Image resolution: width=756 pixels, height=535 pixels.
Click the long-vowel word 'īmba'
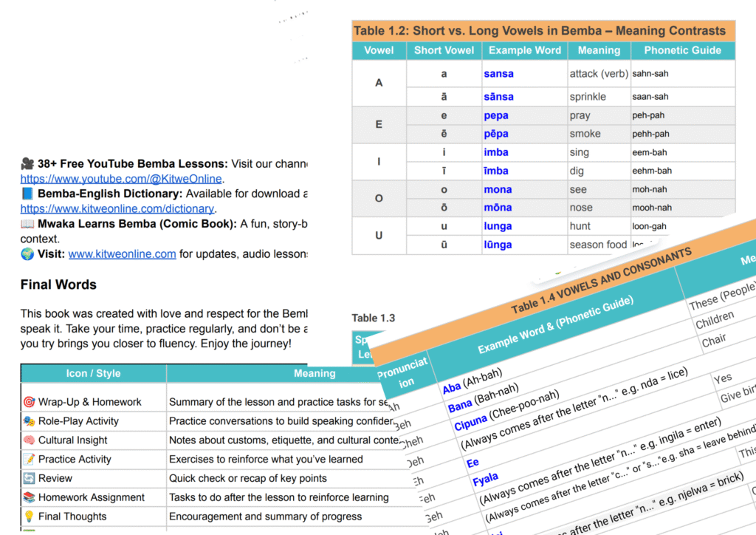coord(496,171)
